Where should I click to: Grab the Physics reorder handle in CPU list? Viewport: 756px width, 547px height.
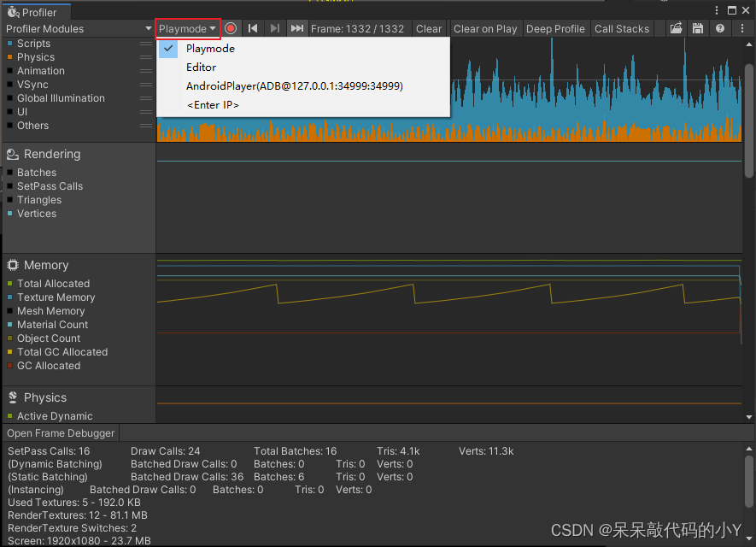[145, 57]
